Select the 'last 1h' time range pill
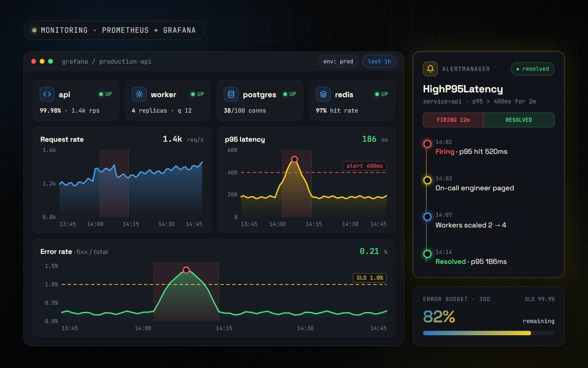The image size is (588, 368). point(379,61)
